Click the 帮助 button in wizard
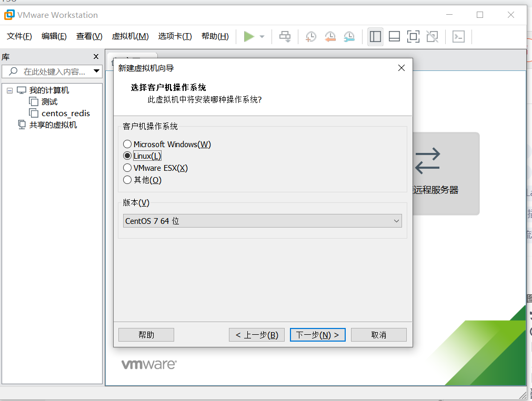Viewport: 532px width, 401px height. [146, 335]
